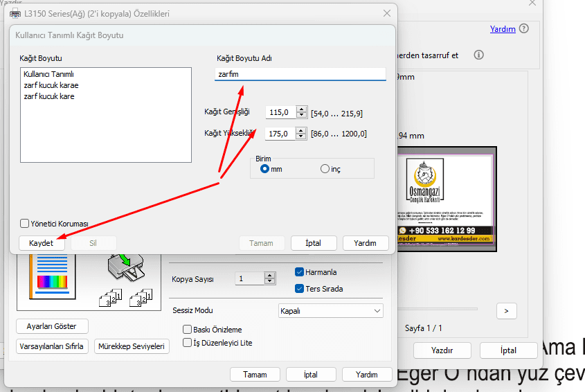Click the Kağıt Yüksekliği value field

point(280,134)
